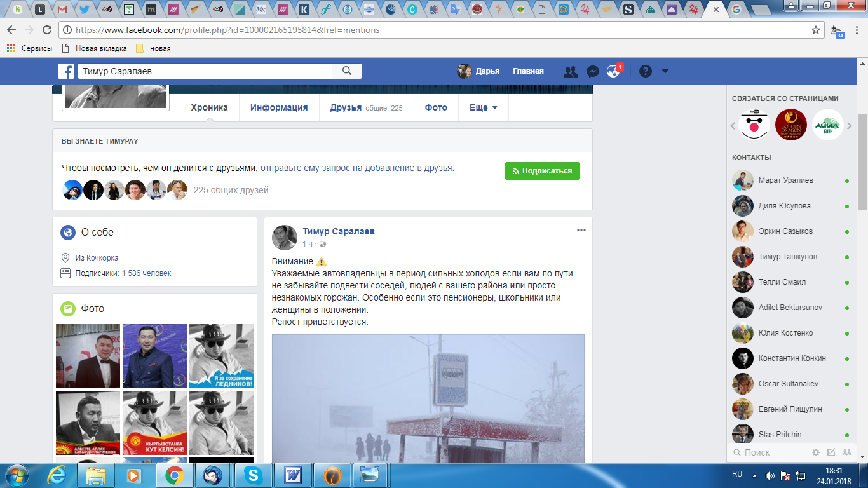
Task: Open Word from the taskbar
Action: (x=293, y=475)
